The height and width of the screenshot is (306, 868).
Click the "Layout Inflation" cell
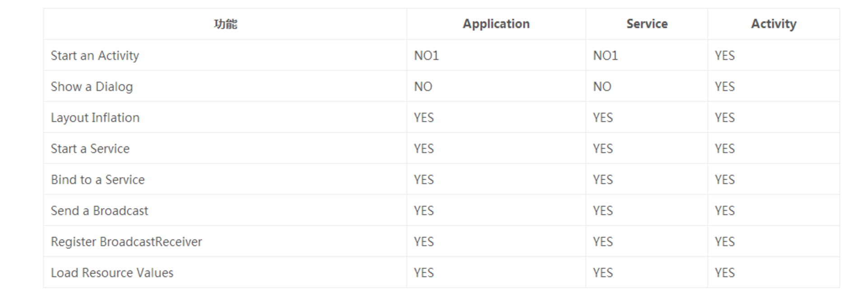95,118
